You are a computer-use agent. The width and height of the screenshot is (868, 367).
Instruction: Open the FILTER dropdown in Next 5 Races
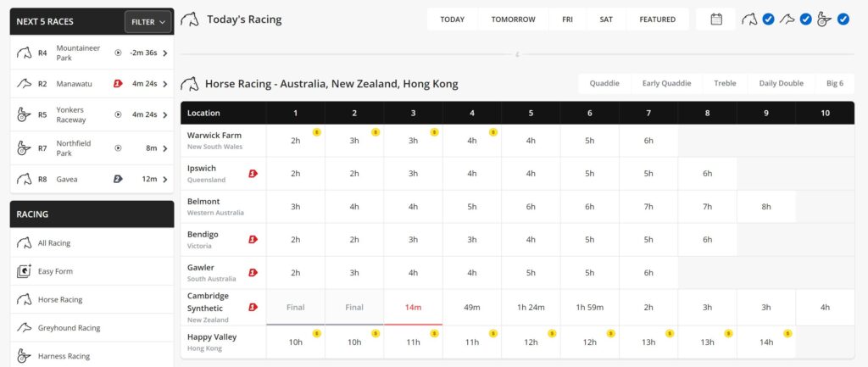point(147,22)
